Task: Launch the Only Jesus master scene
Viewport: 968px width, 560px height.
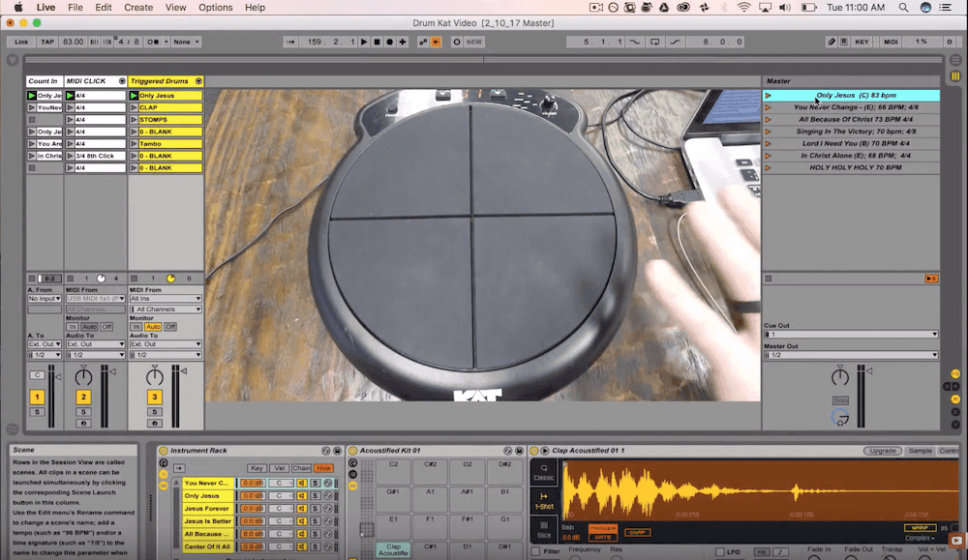Action: point(768,96)
